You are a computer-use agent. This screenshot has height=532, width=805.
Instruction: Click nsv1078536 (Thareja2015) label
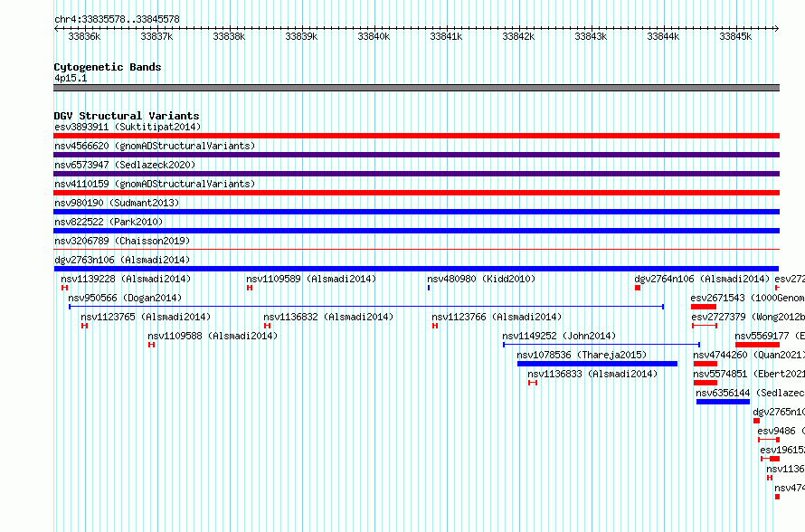click(x=582, y=355)
